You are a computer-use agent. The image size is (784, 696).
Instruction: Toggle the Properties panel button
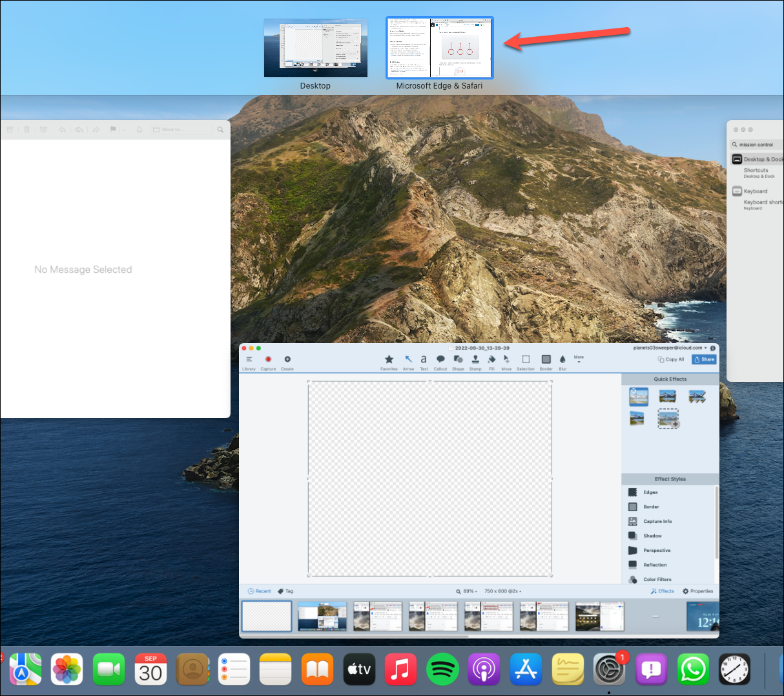coord(698,591)
